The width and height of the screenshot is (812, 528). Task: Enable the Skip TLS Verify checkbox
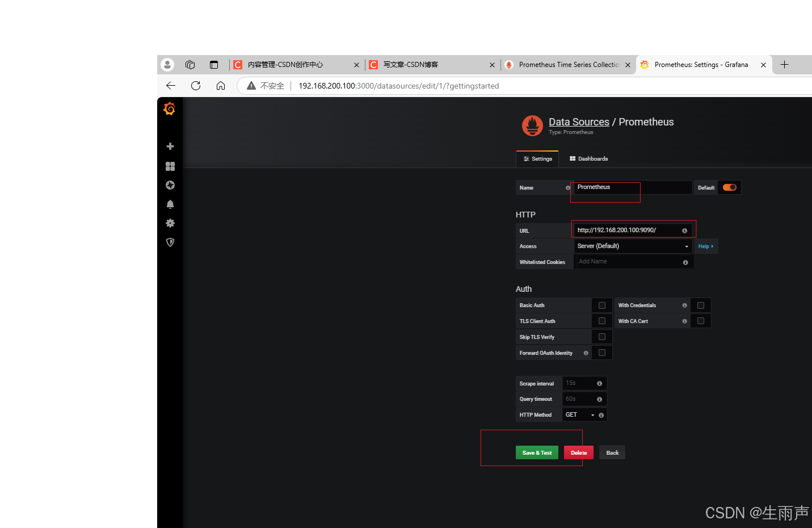[602, 337]
